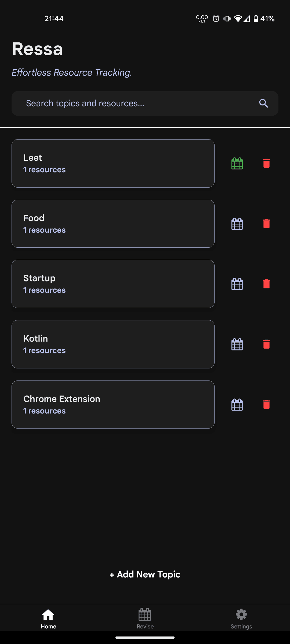The image size is (290, 644).
Task: Open the calendar icon beside Food topic
Action: (x=237, y=224)
